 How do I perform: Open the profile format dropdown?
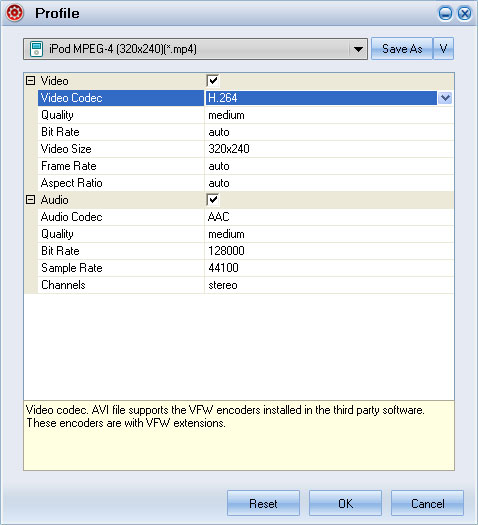(x=358, y=49)
